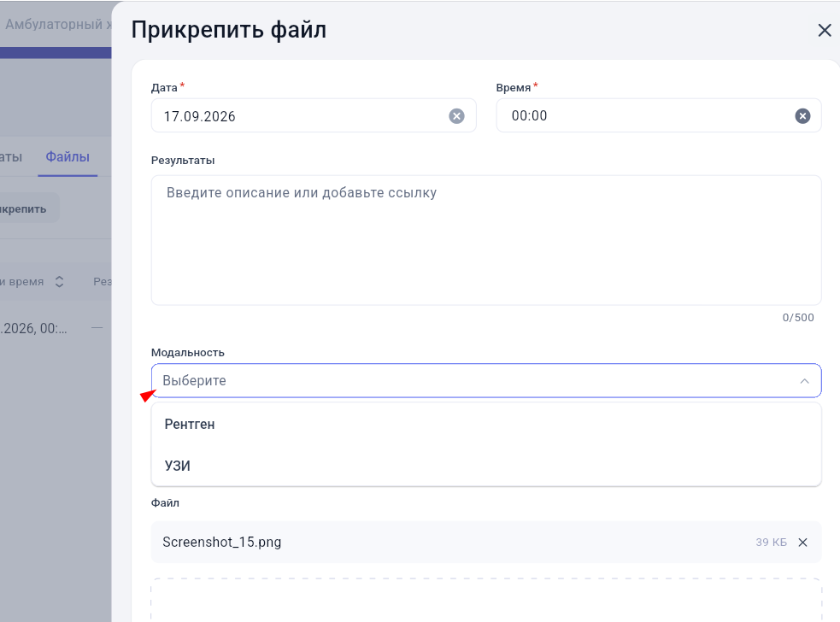Remove the attached Screenshot_15.png file

click(802, 543)
